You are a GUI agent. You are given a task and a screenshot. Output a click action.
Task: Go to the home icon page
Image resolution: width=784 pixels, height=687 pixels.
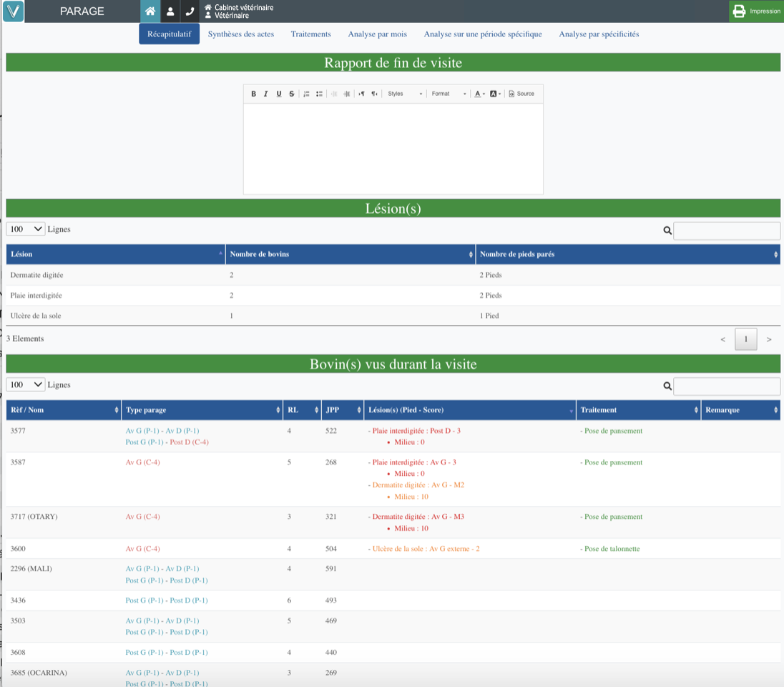pos(150,11)
